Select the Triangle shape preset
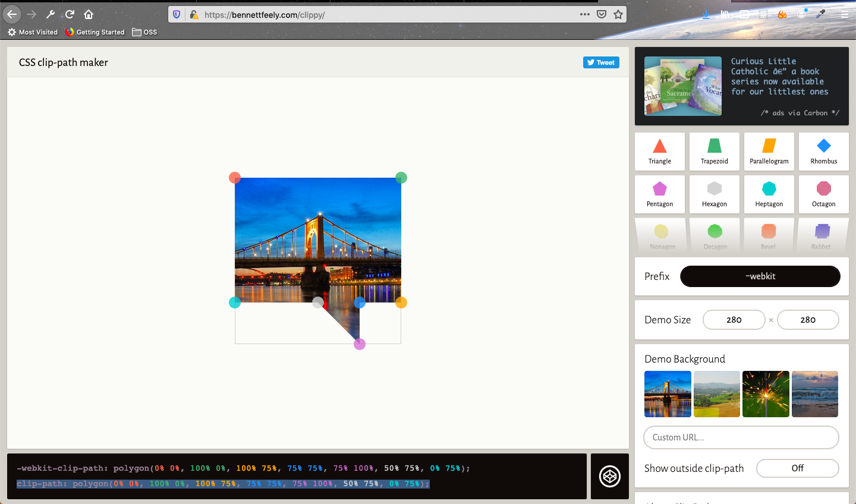 click(x=660, y=152)
